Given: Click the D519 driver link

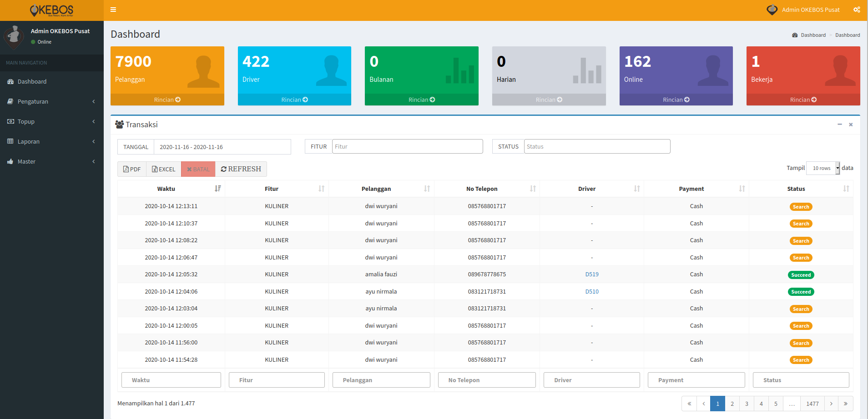Looking at the screenshot, I should 591,274.
